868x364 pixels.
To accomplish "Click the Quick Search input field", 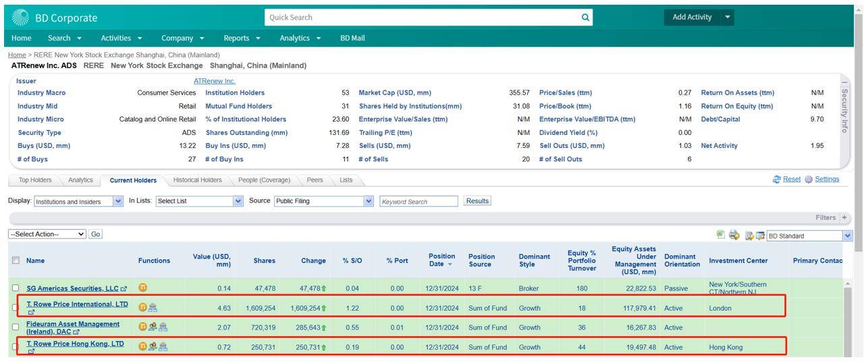I will [422, 18].
